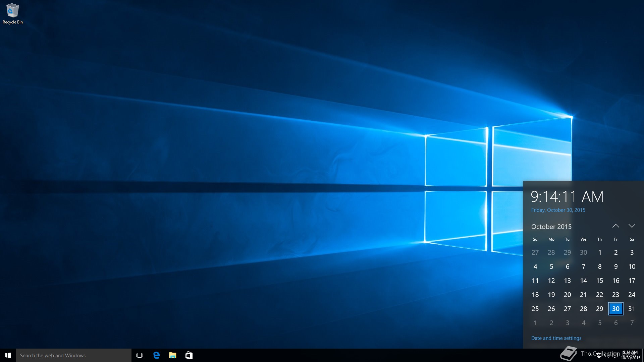Go to the next month with down chevron
Viewport: 644px width, 362px height.
(632, 226)
